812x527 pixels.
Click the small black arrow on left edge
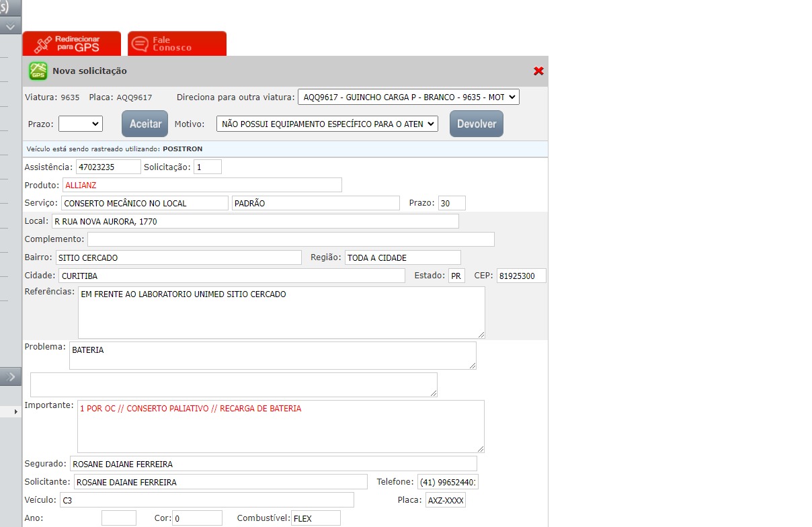tap(16, 411)
